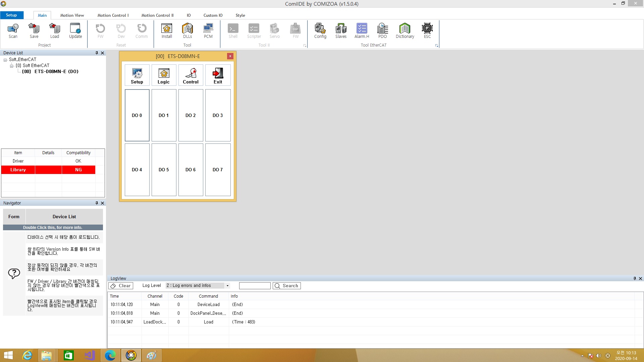Image resolution: width=644 pixels, height=362 pixels.
Task: Open the ESC chip tool
Action: click(x=427, y=31)
